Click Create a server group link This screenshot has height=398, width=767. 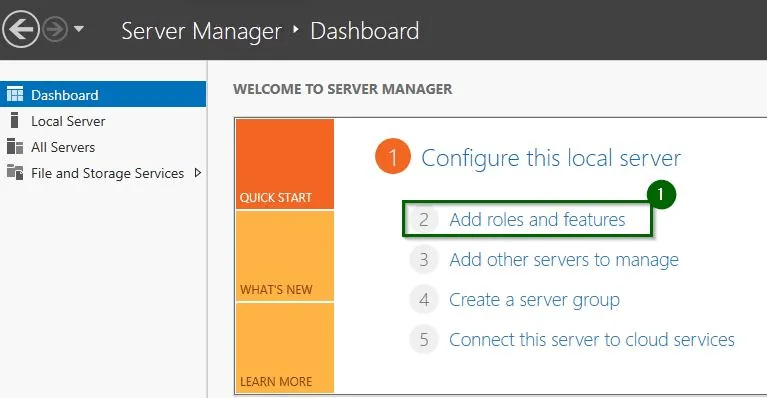click(534, 300)
